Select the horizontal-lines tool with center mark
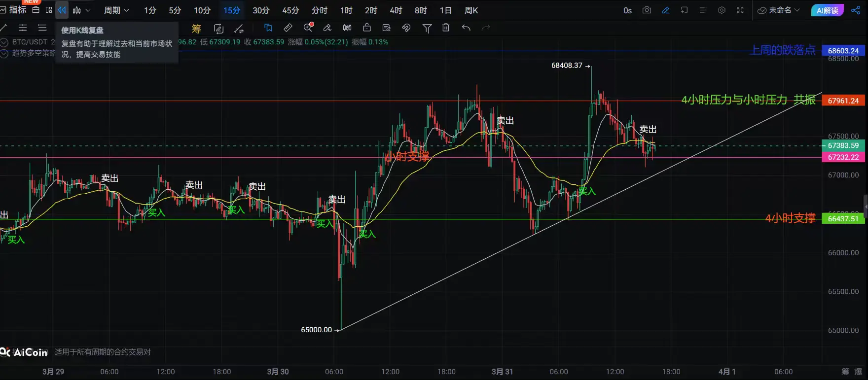 [23, 28]
